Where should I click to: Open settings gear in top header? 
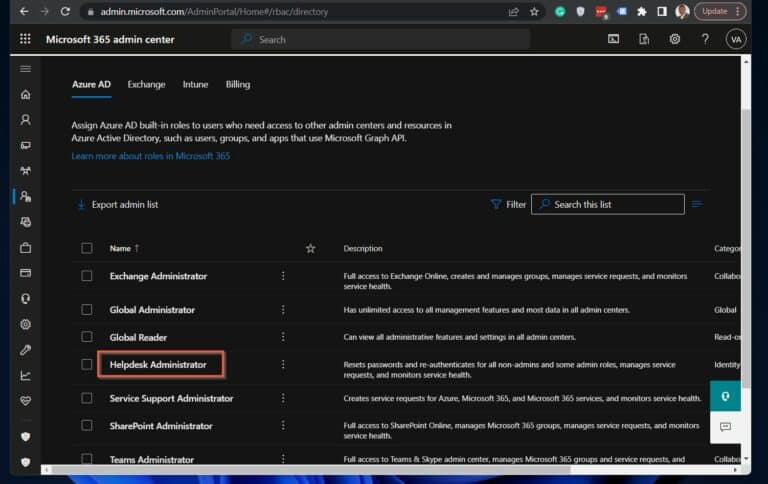674,39
